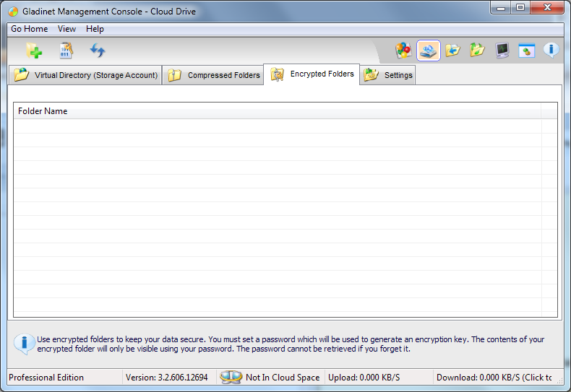Click the blue info bubble toolbar icon
Viewport: 571px width, 392px height.
coord(551,51)
